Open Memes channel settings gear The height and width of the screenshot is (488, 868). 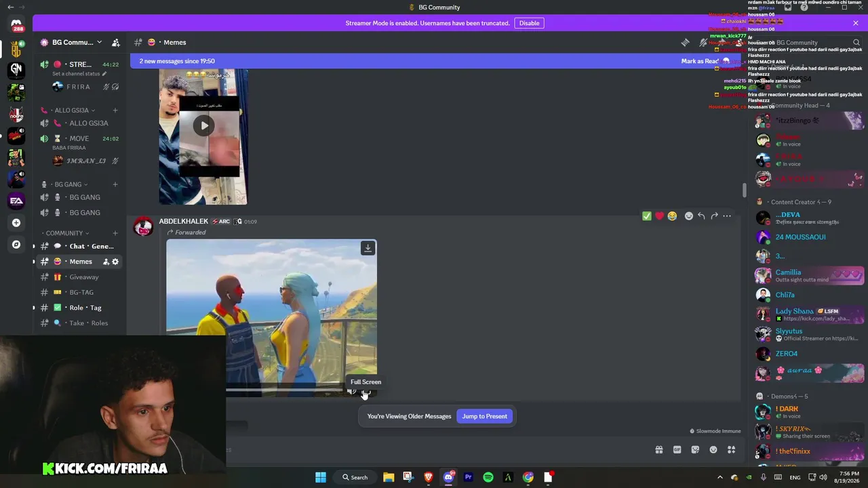coord(115,262)
